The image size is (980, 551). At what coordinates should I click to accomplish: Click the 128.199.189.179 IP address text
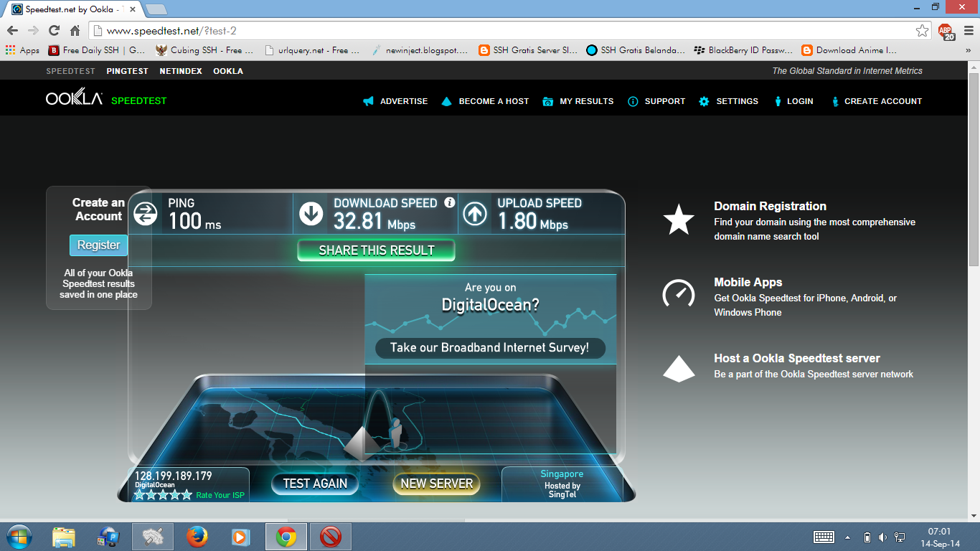coord(174,476)
